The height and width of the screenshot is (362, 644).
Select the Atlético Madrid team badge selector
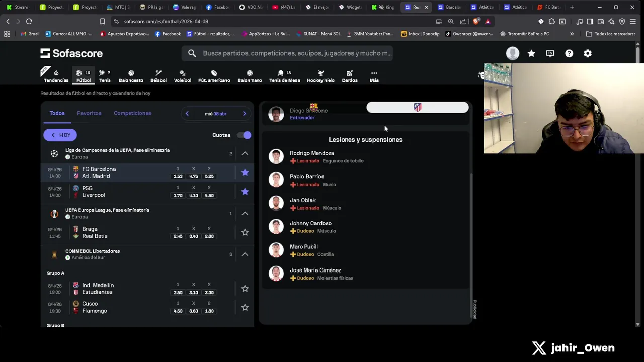(418, 107)
